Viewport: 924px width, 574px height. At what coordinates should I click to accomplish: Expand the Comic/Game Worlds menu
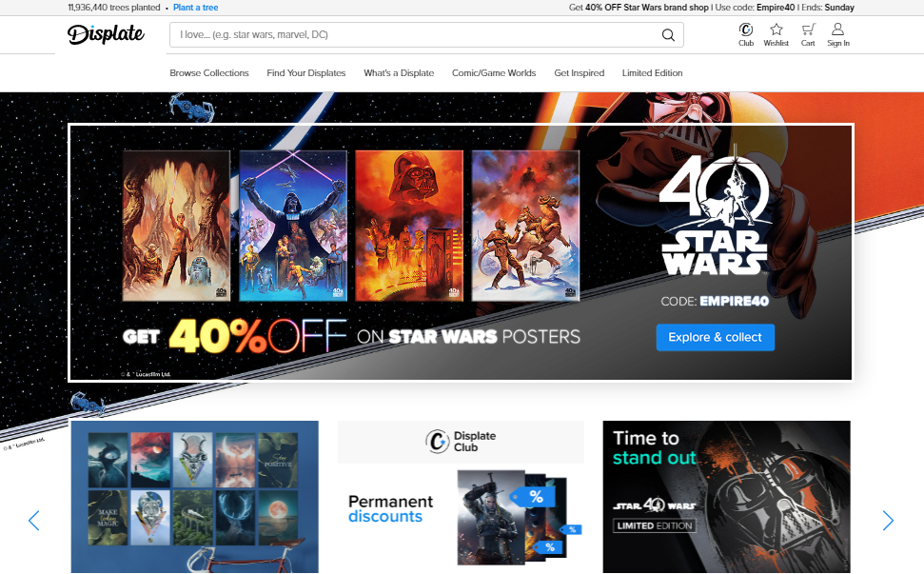click(x=494, y=73)
